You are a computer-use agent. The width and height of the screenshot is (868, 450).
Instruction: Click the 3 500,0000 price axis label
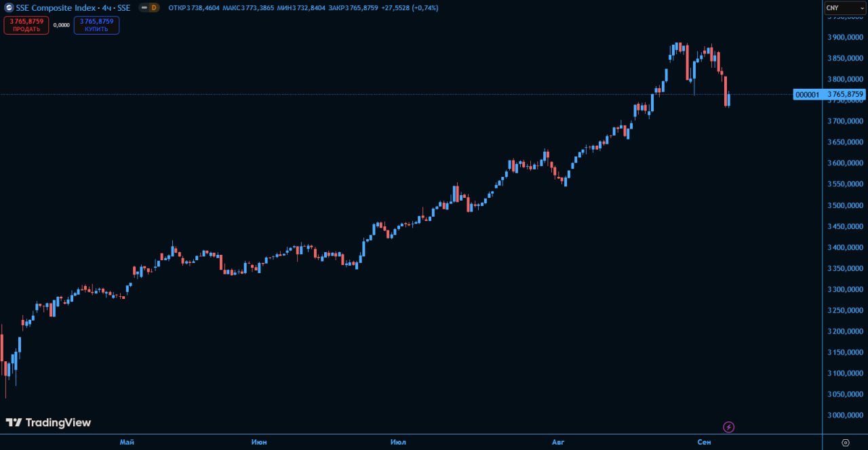pos(846,205)
